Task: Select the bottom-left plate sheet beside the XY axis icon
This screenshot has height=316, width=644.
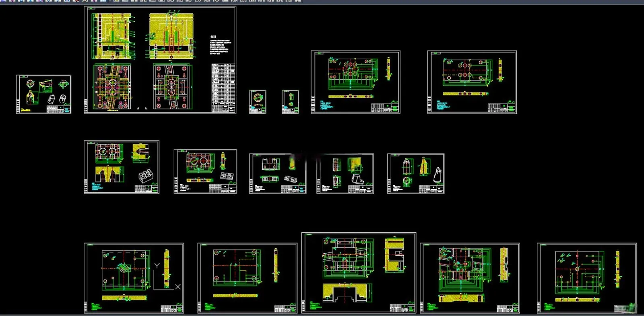Action: [x=134, y=278]
